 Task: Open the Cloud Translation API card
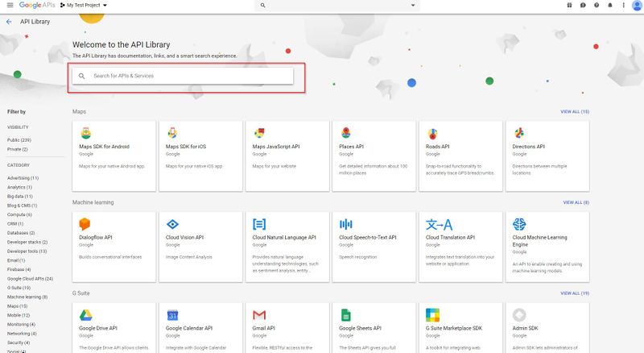461,241
